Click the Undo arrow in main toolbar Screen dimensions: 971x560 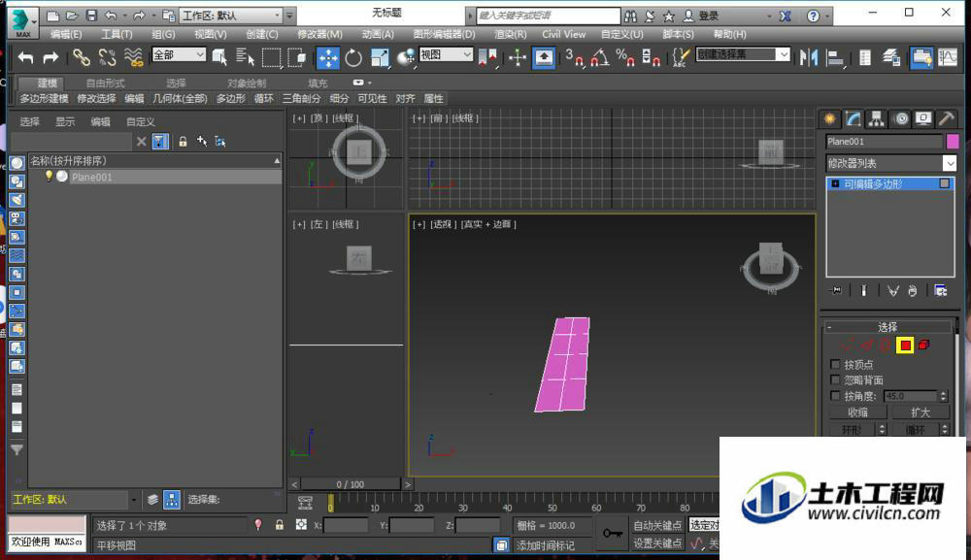(x=25, y=57)
